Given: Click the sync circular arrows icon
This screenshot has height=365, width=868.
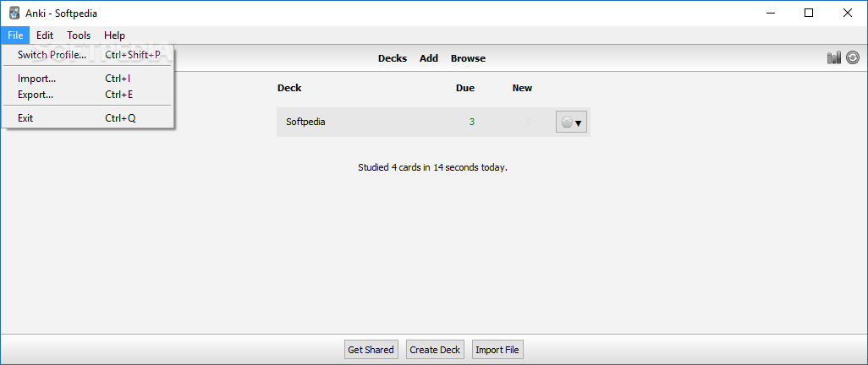Looking at the screenshot, I should (x=853, y=57).
